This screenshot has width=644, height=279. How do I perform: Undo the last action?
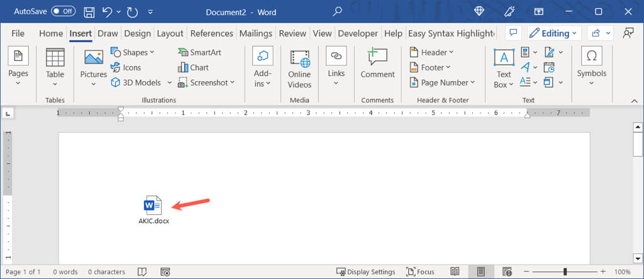coord(107,12)
